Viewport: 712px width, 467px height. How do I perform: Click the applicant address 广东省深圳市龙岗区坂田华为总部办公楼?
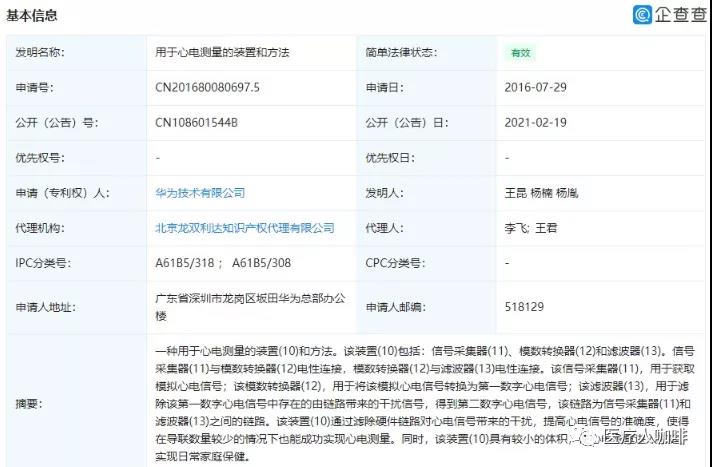[250, 307]
